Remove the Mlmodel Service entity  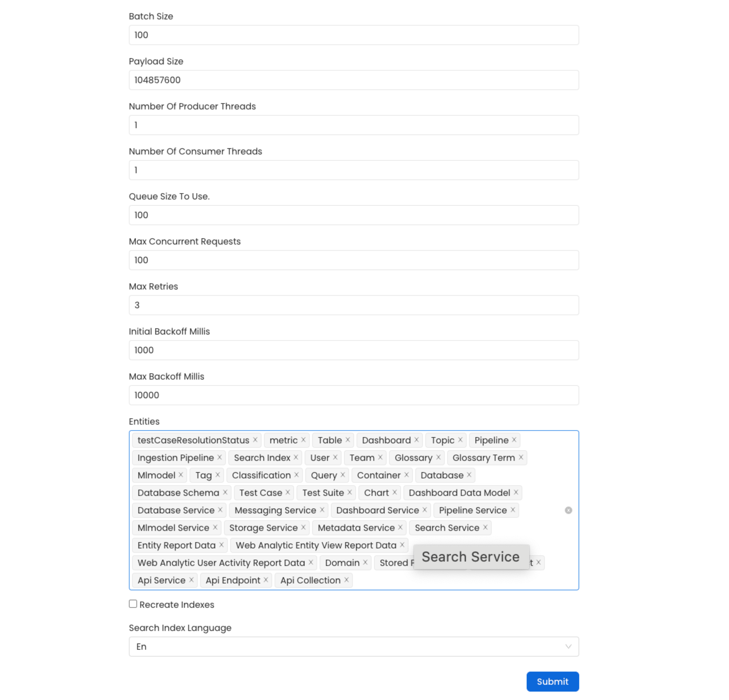(215, 528)
